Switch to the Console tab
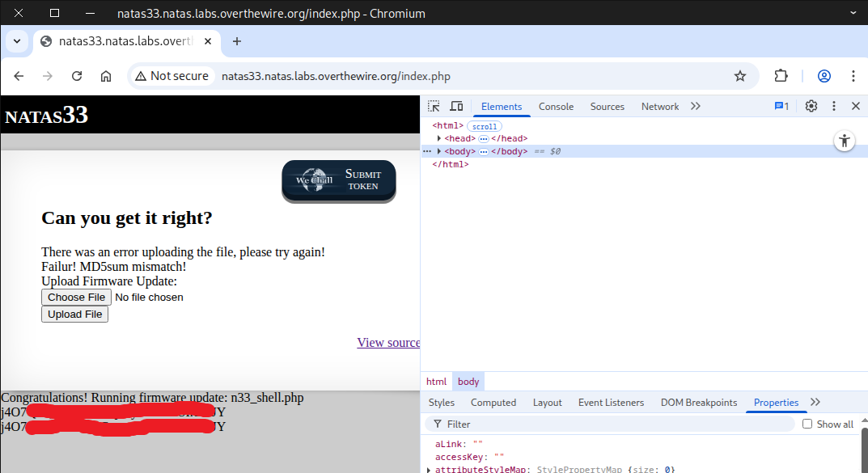The height and width of the screenshot is (473, 868). pyautogui.click(x=556, y=107)
